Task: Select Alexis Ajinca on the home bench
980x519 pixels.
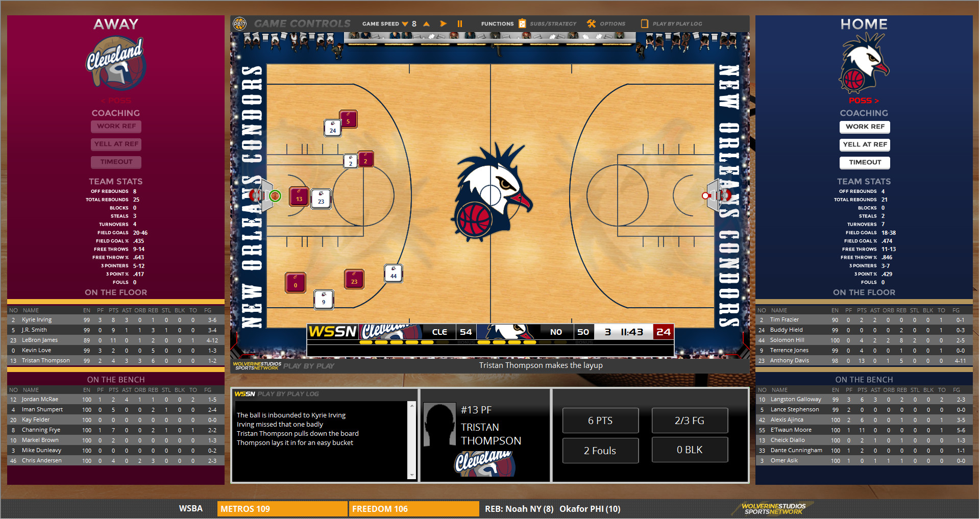Action: (864, 420)
